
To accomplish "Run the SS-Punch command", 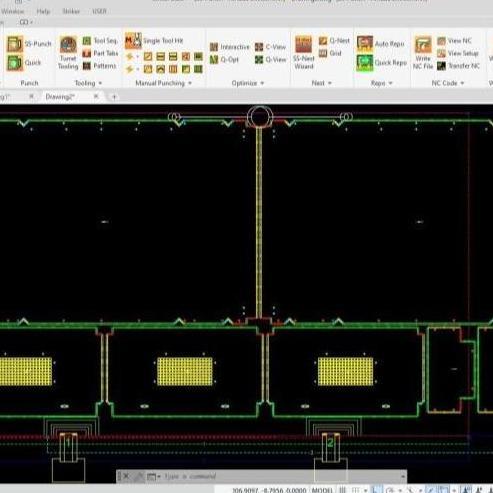I will (x=29, y=44).
